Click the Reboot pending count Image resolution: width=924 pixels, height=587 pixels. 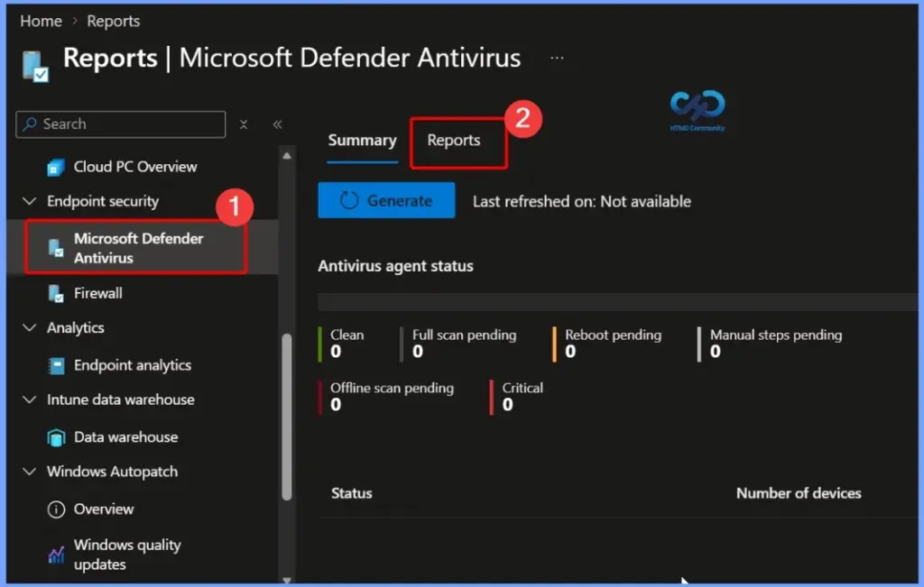pyautogui.click(x=570, y=352)
